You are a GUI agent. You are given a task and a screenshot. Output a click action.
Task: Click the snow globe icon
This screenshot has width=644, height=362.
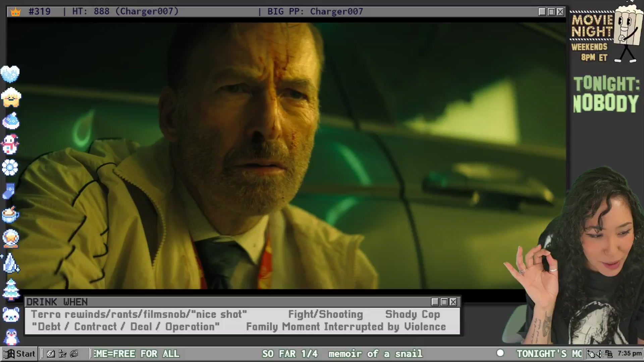[x=10, y=238]
